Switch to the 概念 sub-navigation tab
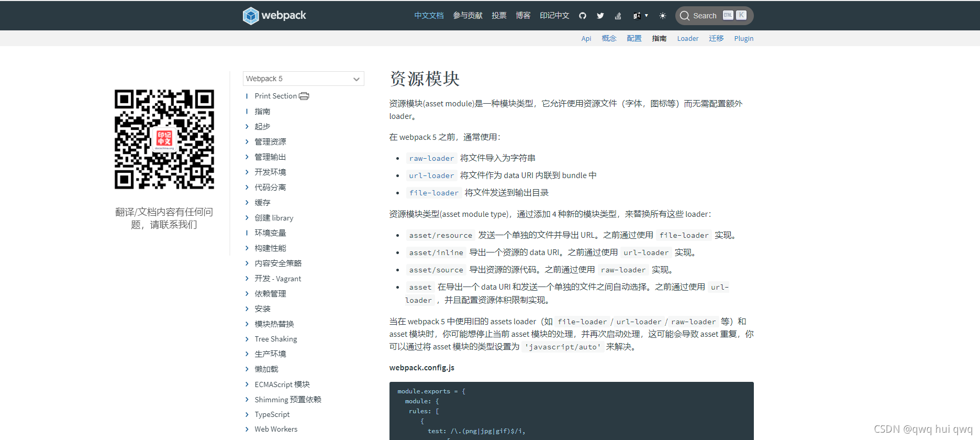This screenshot has height=440, width=980. click(x=609, y=38)
